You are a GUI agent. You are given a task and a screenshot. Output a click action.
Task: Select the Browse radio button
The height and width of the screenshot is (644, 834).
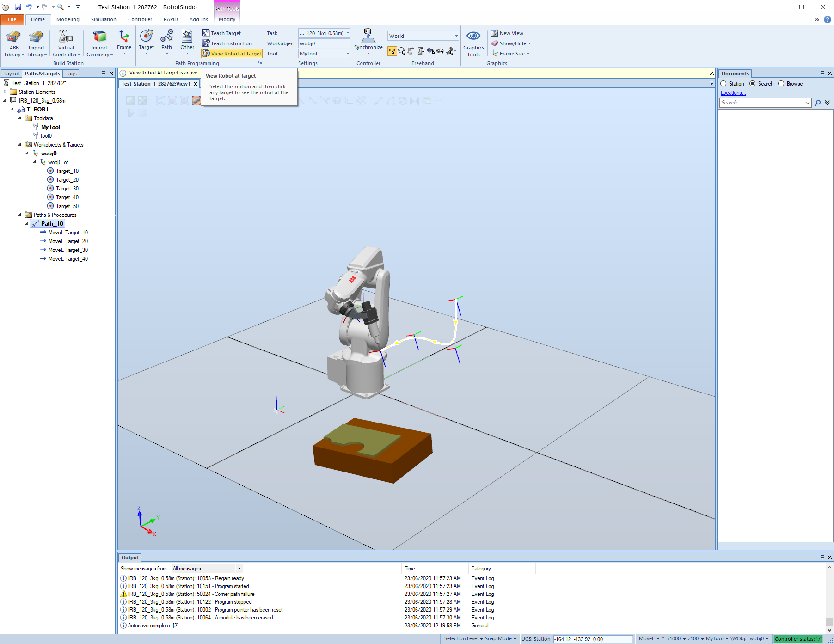click(781, 84)
